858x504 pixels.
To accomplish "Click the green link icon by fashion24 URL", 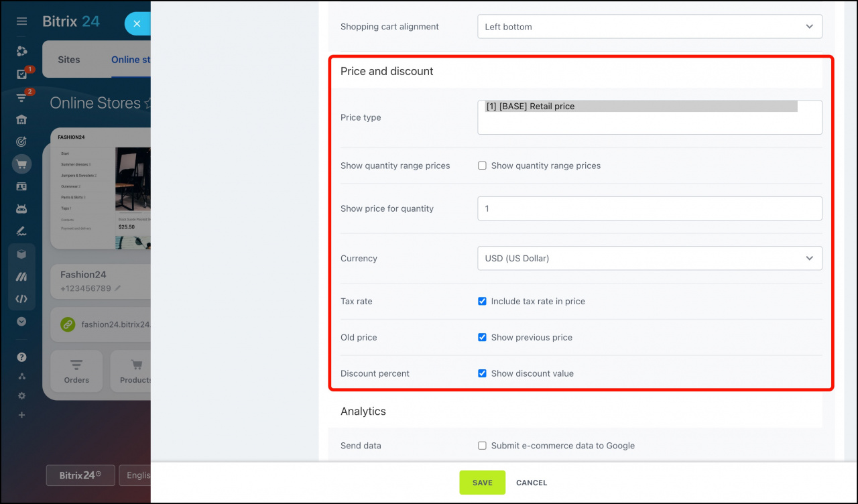I will pos(68,324).
